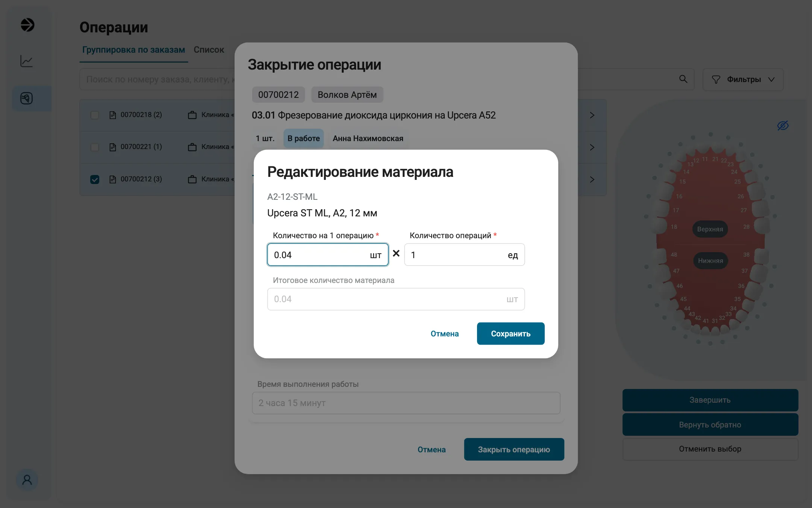Expand the second order row chevron
Viewport: 812px width, 508px height.
click(592, 147)
